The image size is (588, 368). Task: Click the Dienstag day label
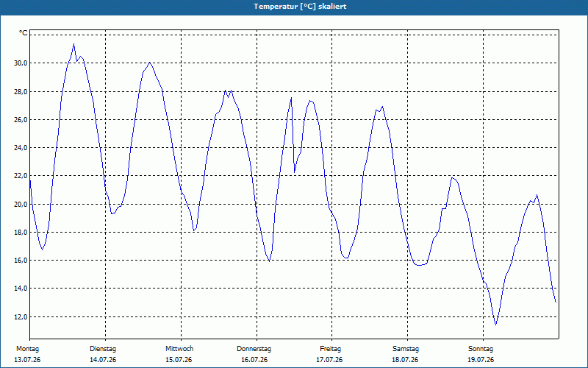[103, 349]
